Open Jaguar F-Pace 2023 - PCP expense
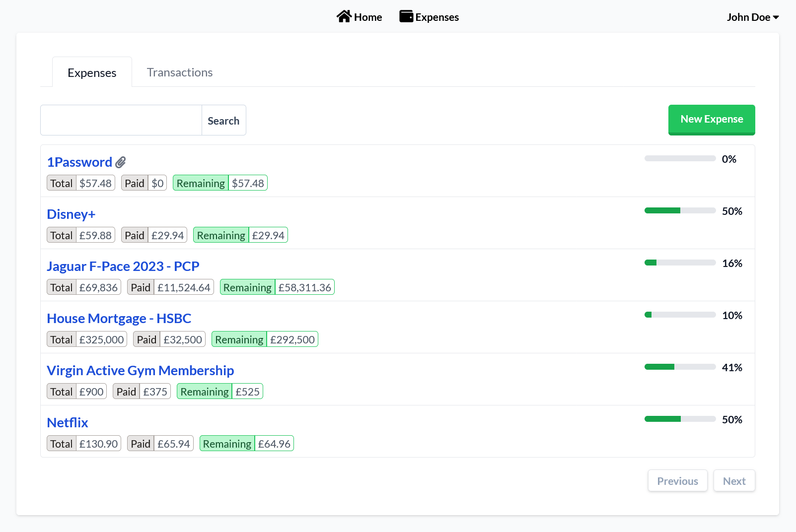The height and width of the screenshot is (532, 796). (123, 266)
